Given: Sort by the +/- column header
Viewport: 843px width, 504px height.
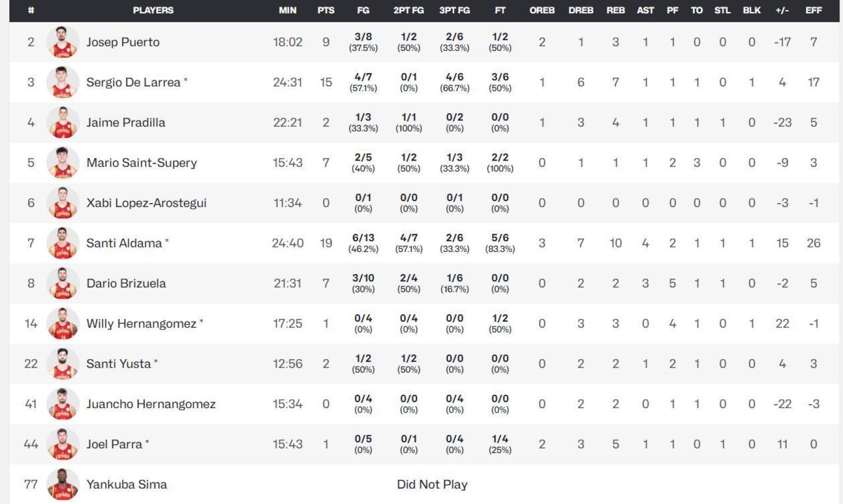Looking at the screenshot, I should pos(782,10).
